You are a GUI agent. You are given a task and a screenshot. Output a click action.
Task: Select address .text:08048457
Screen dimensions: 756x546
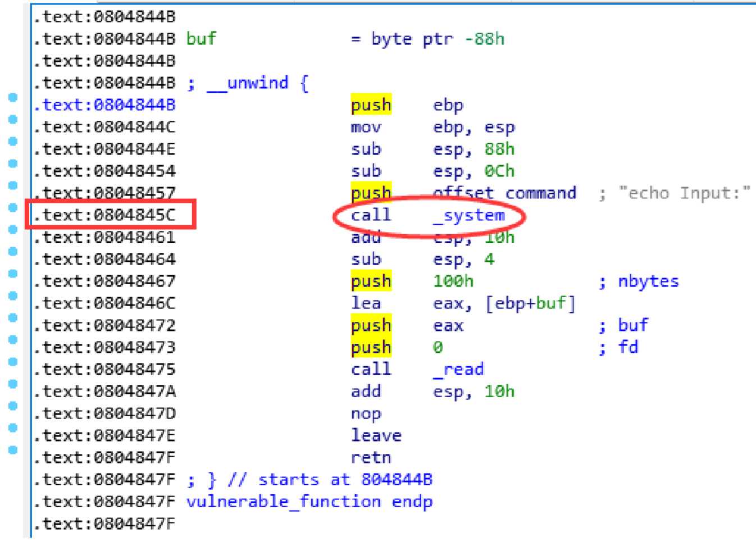[104, 193]
